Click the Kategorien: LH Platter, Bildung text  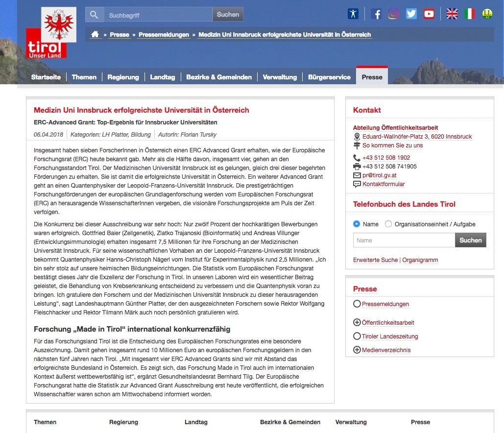tap(111, 134)
